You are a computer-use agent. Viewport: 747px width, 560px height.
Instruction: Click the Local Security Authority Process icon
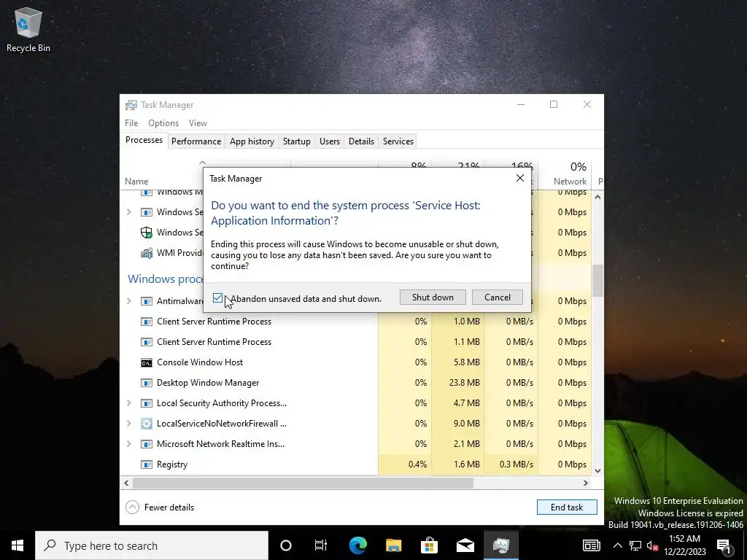(147, 403)
